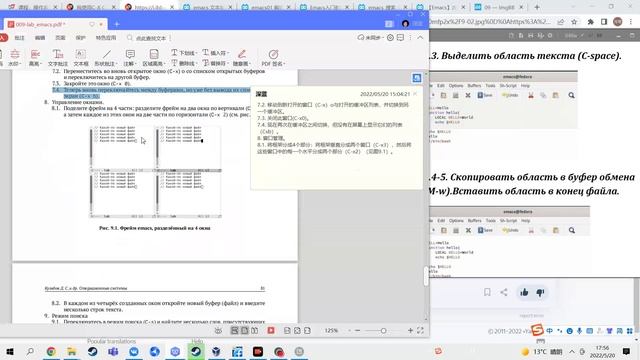Screen dimensions: 640x360
Task: Click the user avatar in PDF reader title bar
Action: pyautogui.click(x=405, y=24)
